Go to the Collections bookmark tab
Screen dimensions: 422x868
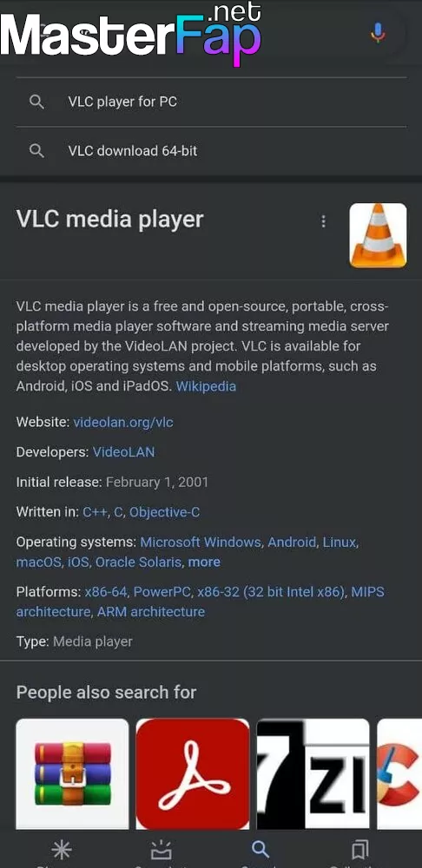coord(360,850)
